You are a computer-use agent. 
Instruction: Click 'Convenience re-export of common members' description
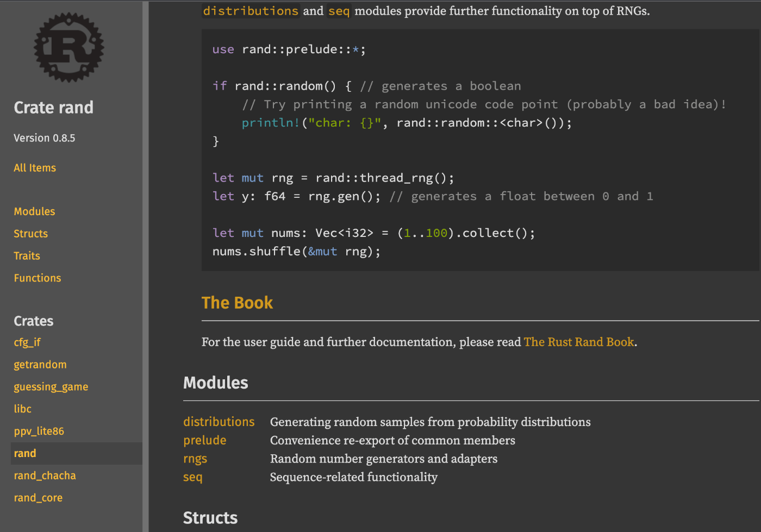[392, 440]
